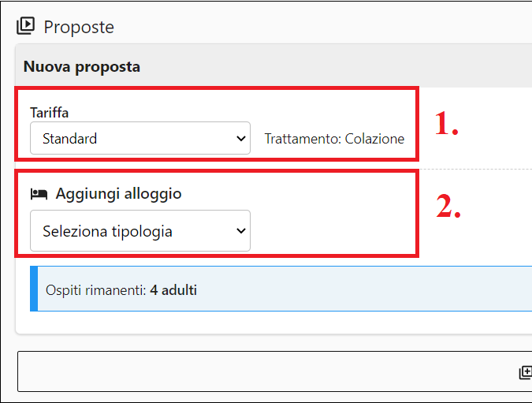532x403 pixels.
Task: Click the chevron arrow of the Standard select
Action: click(x=241, y=139)
